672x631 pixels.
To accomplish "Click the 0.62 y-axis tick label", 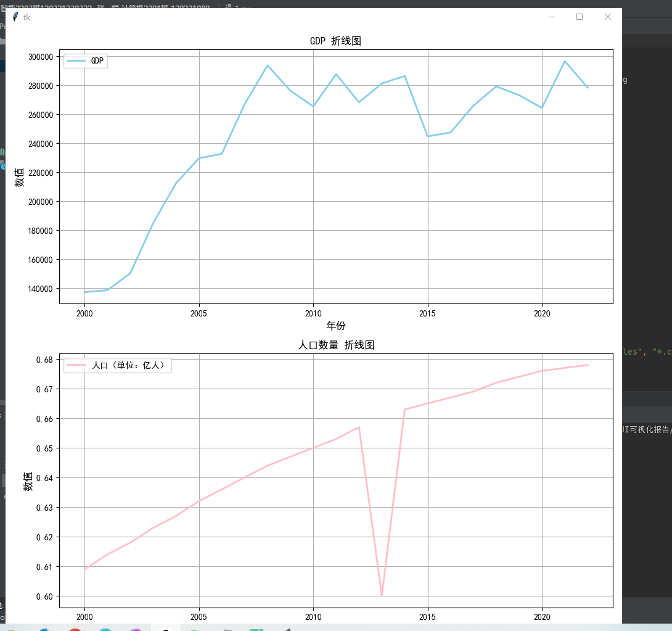I will pos(44,537).
